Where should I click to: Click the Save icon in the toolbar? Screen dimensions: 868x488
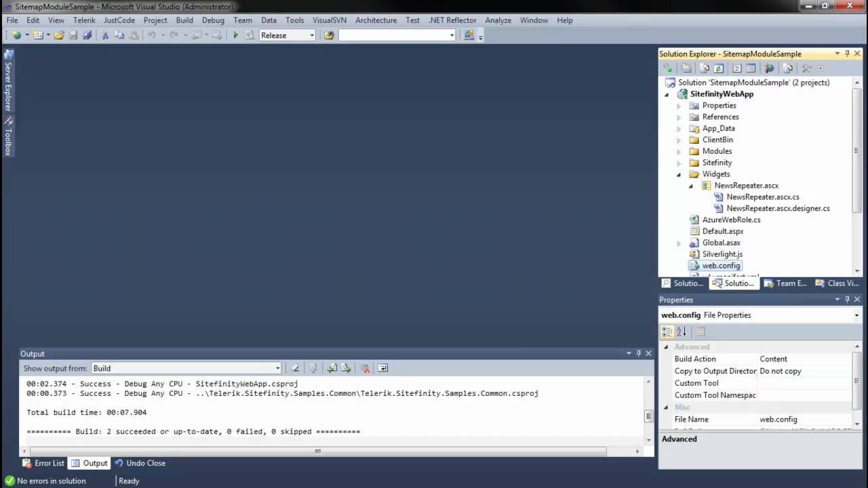(73, 35)
